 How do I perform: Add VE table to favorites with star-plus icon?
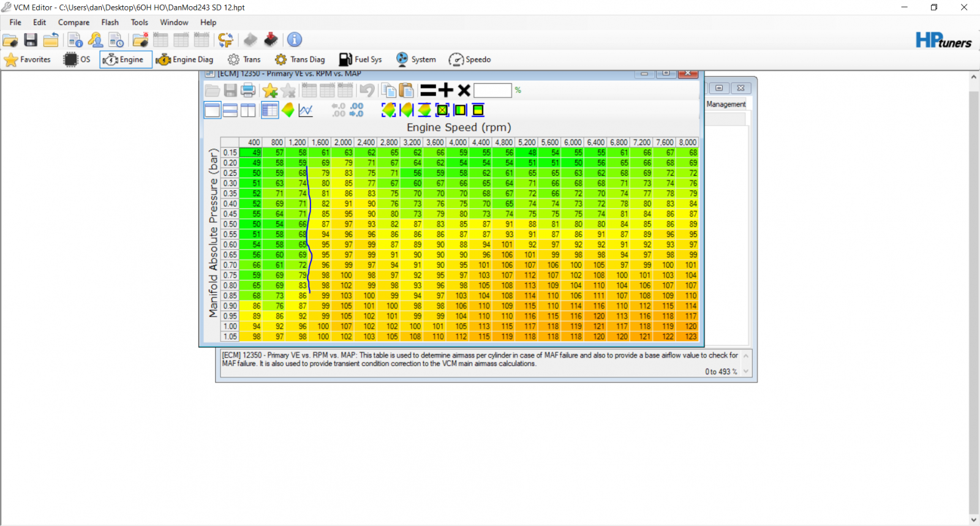270,91
